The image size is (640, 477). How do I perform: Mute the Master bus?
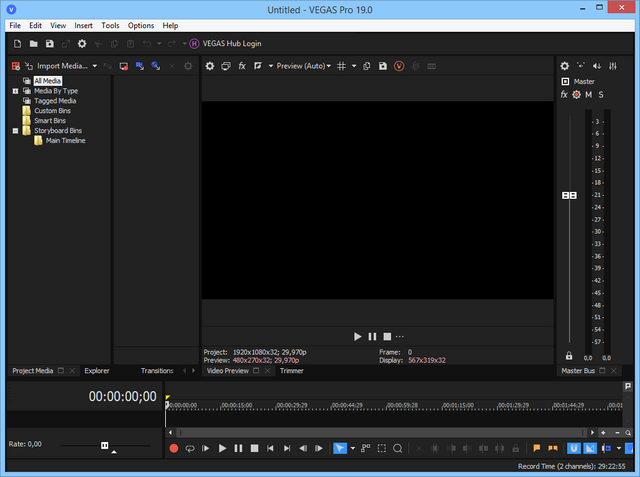click(589, 94)
